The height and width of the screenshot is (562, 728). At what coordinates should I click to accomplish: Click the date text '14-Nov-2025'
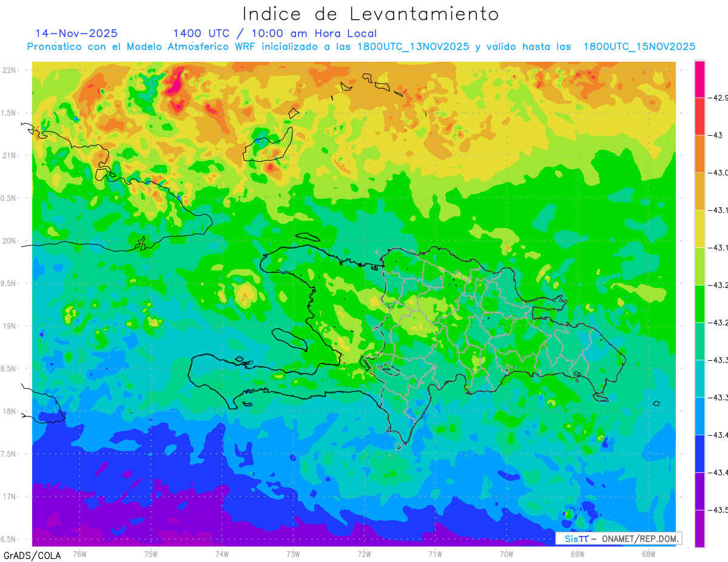pos(76,33)
